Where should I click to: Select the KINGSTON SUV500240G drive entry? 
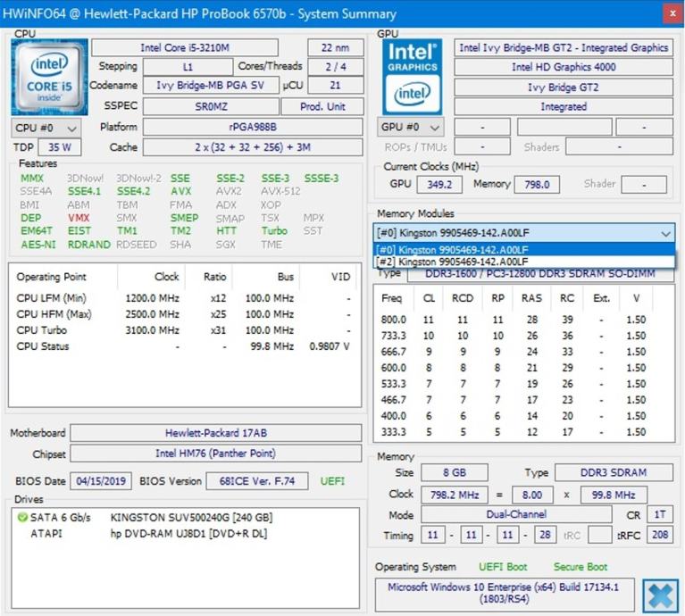pos(191,518)
